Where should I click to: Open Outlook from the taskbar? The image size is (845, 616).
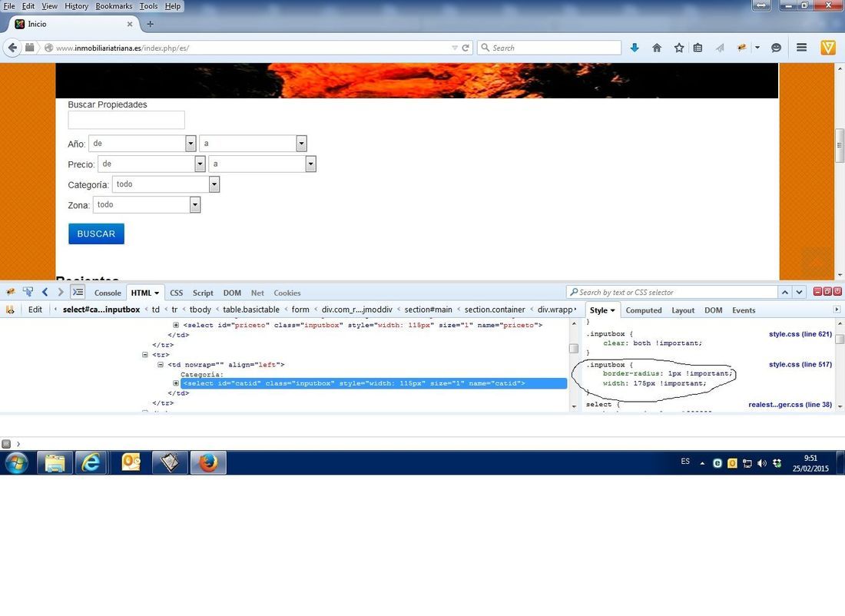(x=131, y=462)
